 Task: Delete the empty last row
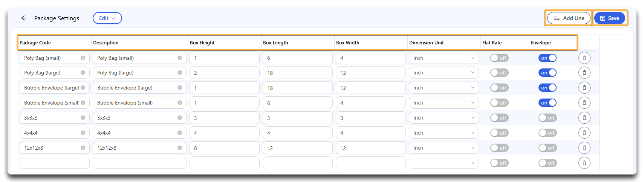(x=584, y=163)
